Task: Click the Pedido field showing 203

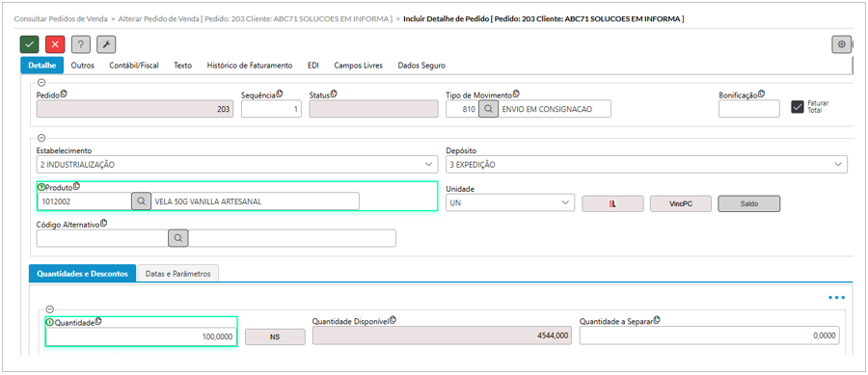Action: pos(134,110)
